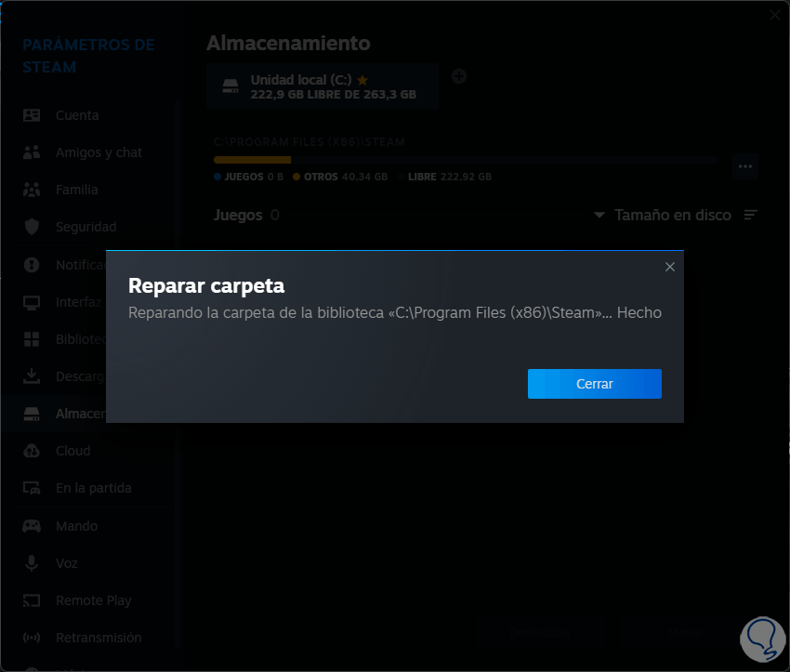Viewport: 790px width, 672px height.
Task: Click the Voz microphone icon
Action: click(x=32, y=563)
